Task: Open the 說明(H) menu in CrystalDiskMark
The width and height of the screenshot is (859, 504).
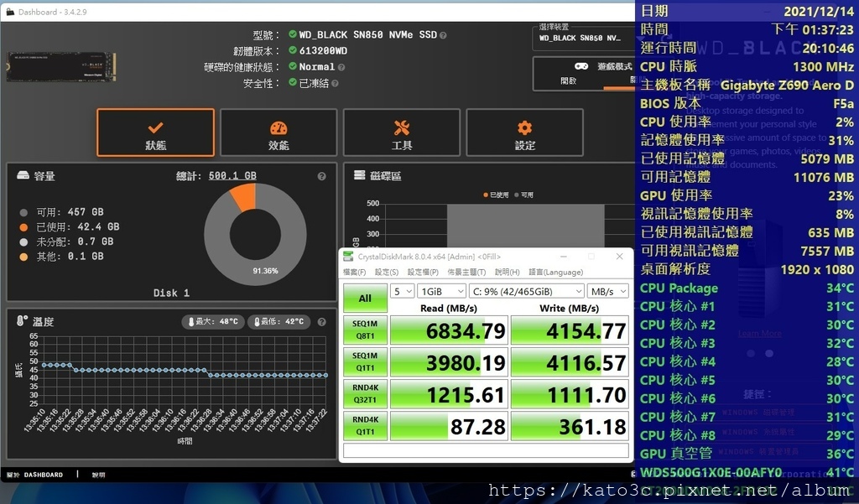Action: [x=508, y=273]
